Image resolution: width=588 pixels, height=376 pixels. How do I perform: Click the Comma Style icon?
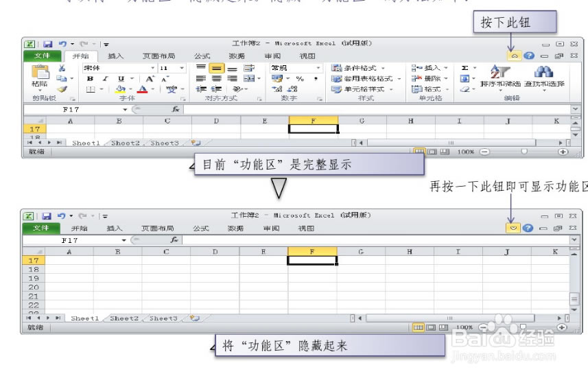tap(316, 79)
